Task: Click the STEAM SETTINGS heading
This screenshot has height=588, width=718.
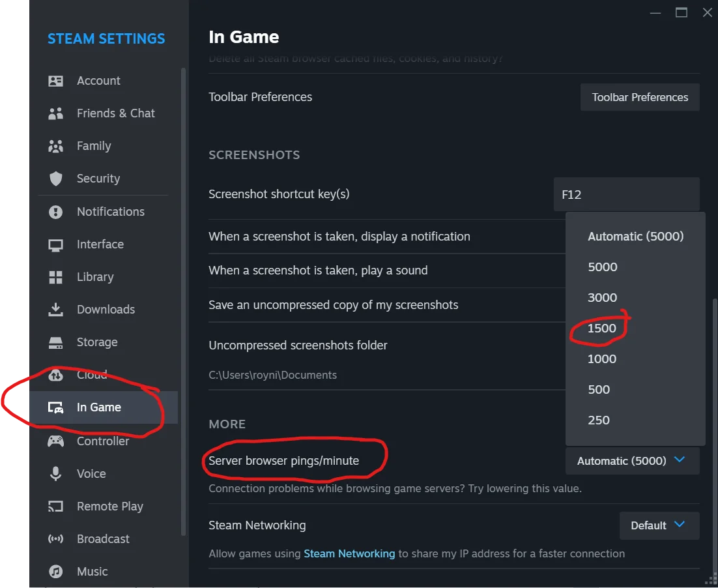Action: click(x=106, y=39)
